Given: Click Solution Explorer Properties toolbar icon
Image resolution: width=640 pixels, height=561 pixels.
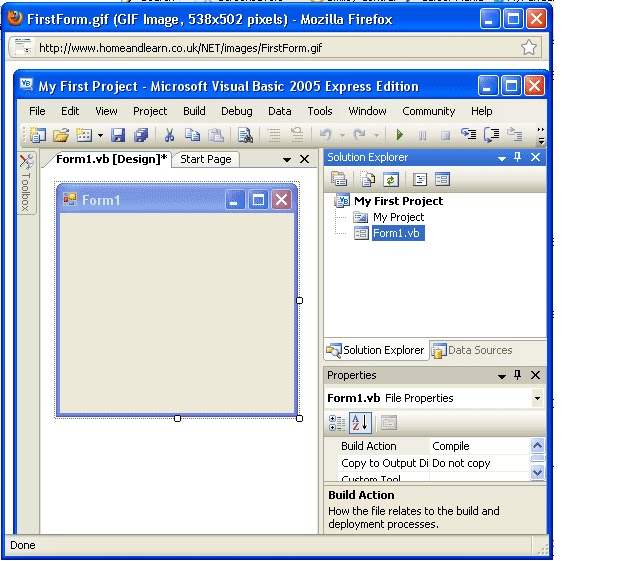Looking at the screenshot, I should coord(339,179).
